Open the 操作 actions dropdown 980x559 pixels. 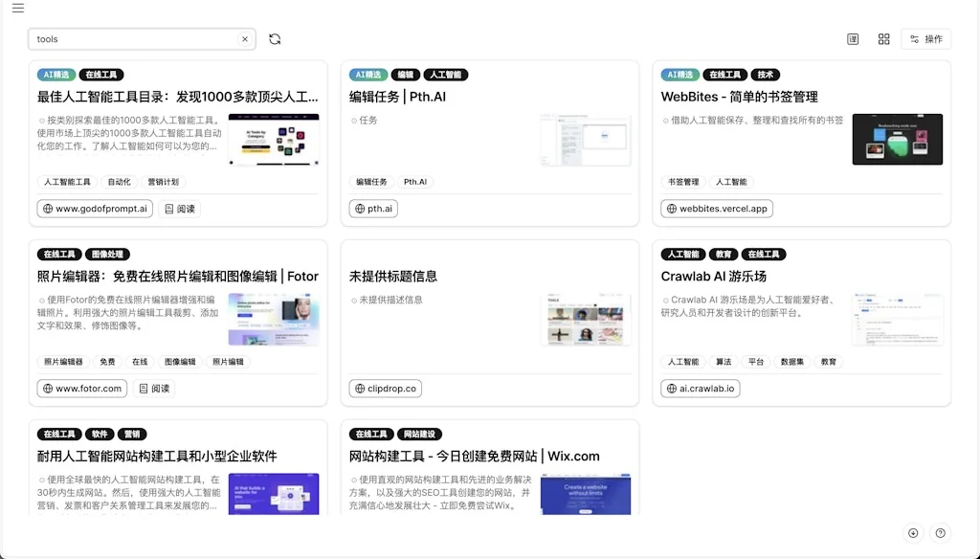coord(924,38)
